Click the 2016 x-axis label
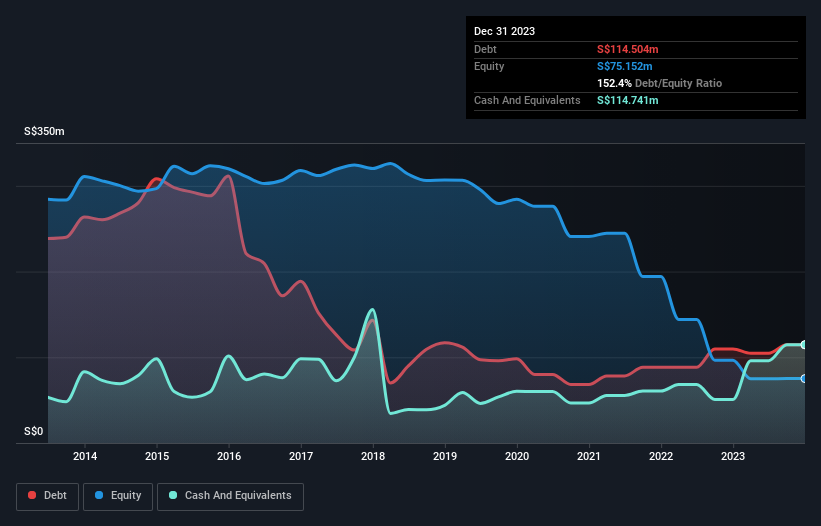Screen dimensions: 821x526 229,456
